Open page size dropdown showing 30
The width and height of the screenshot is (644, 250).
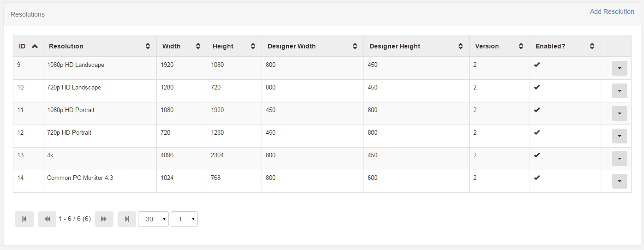click(153, 219)
